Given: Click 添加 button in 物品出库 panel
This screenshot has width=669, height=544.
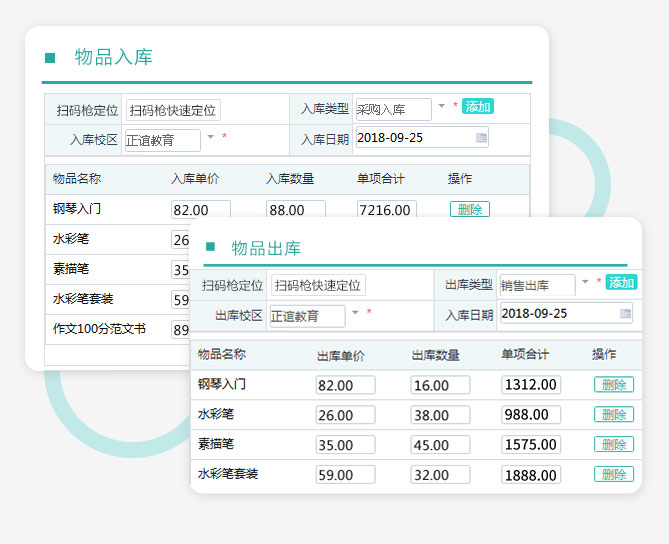Looking at the screenshot, I should pos(621,282).
